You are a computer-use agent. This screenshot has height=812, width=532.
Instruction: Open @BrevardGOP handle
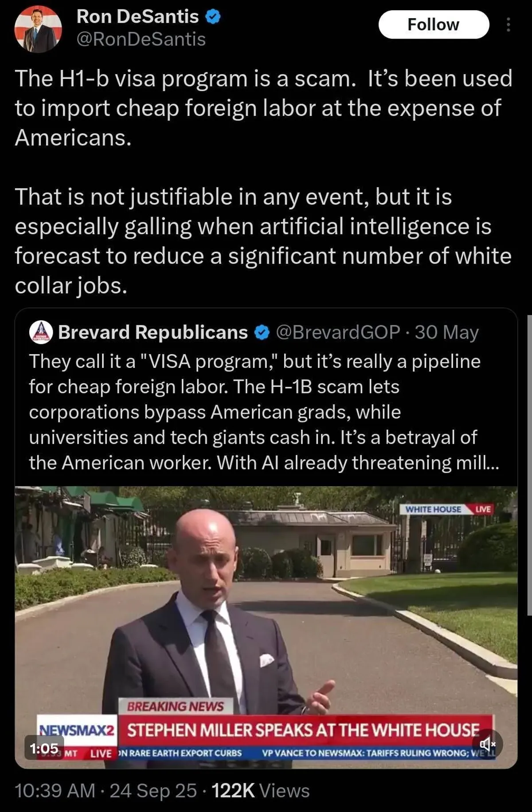click(338, 332)
